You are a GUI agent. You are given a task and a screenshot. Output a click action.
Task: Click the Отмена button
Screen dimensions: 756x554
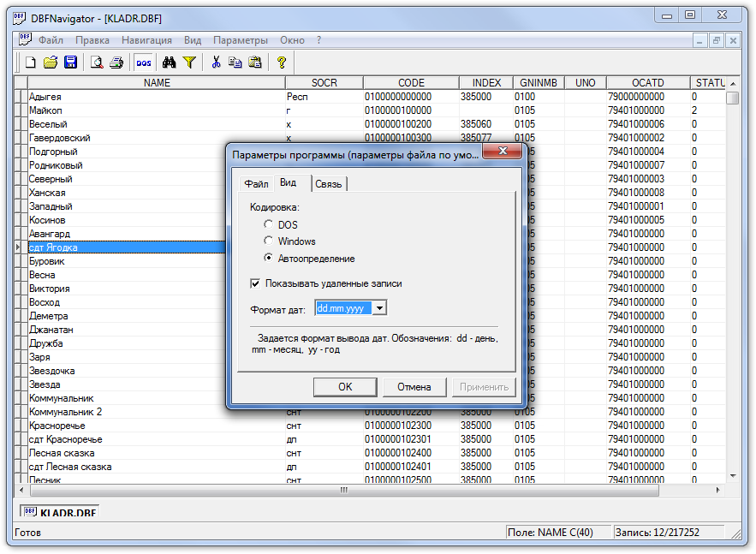point(414,387)
